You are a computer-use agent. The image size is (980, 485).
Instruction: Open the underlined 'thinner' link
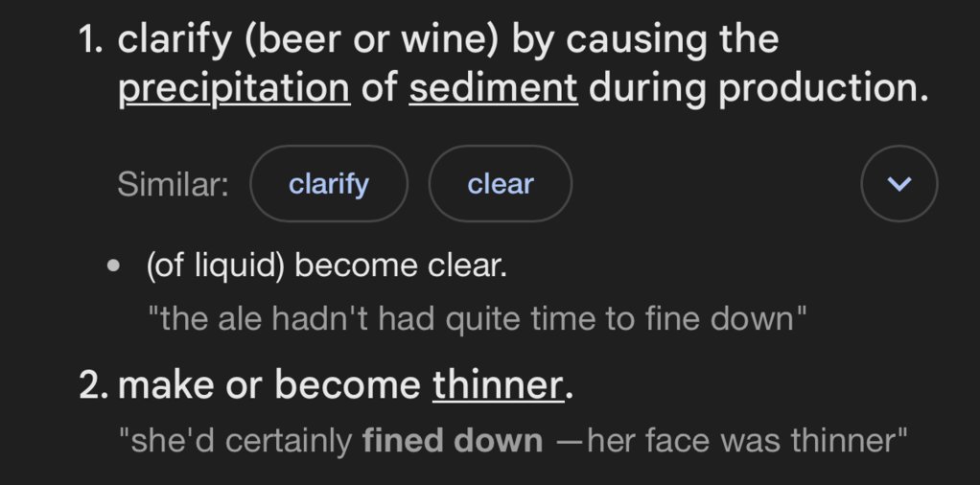coord(498,384)
